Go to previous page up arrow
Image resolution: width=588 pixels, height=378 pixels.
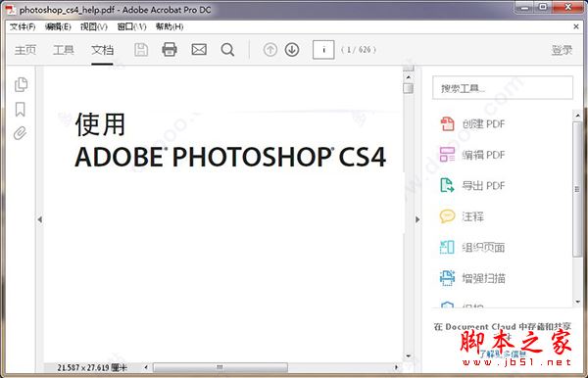270,49
